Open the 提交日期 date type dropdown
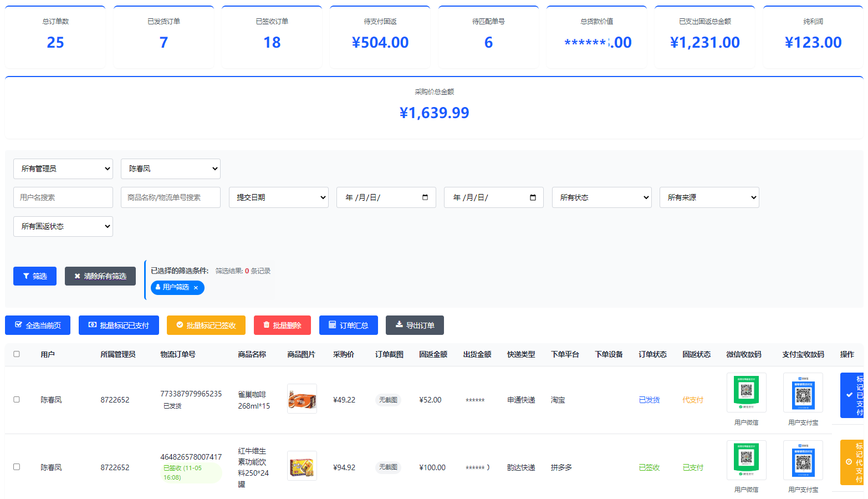This screenshot has height=499, width=868. tap(278, 197)
